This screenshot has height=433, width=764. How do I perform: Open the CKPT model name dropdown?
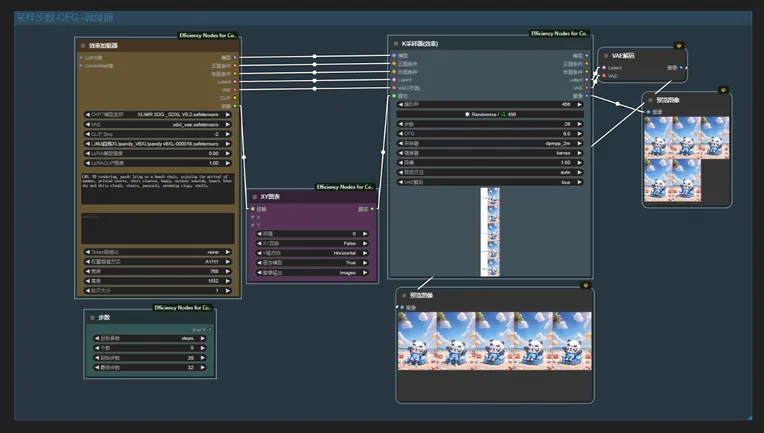(x=157, y=114)
